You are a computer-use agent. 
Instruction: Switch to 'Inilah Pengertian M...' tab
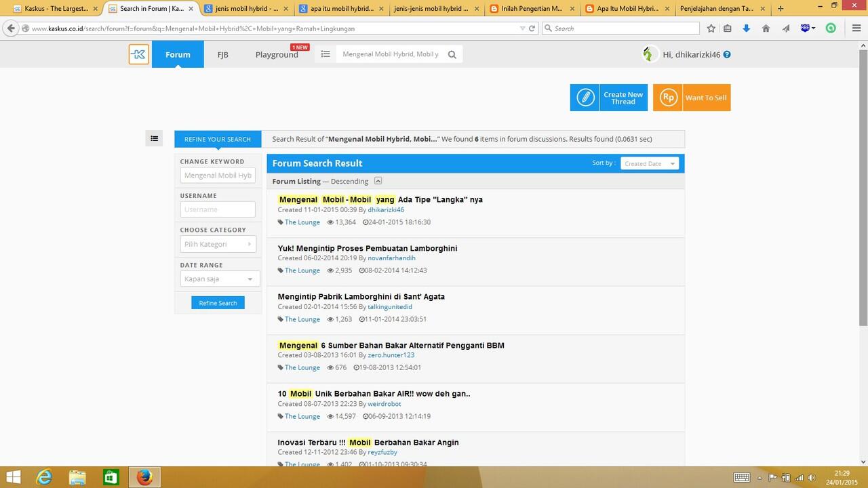[531, 9]
